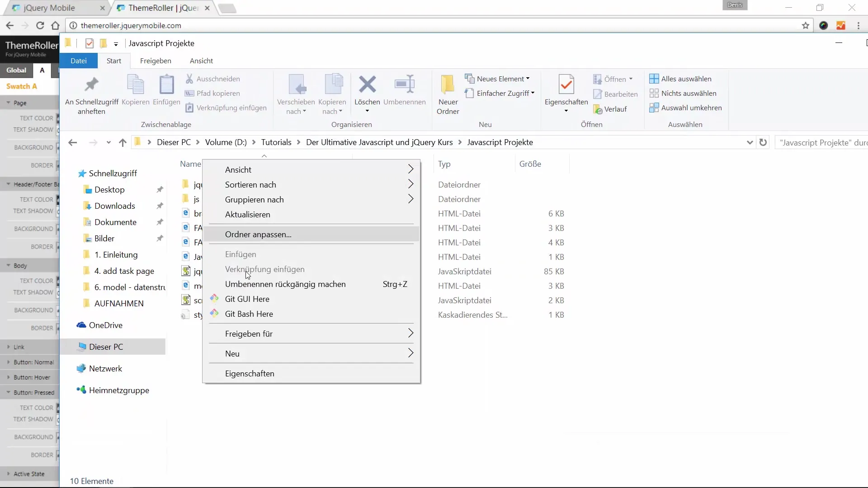
Task: Click Tutorials in the breadcrumb path
Action: click(x=276, y=142)
